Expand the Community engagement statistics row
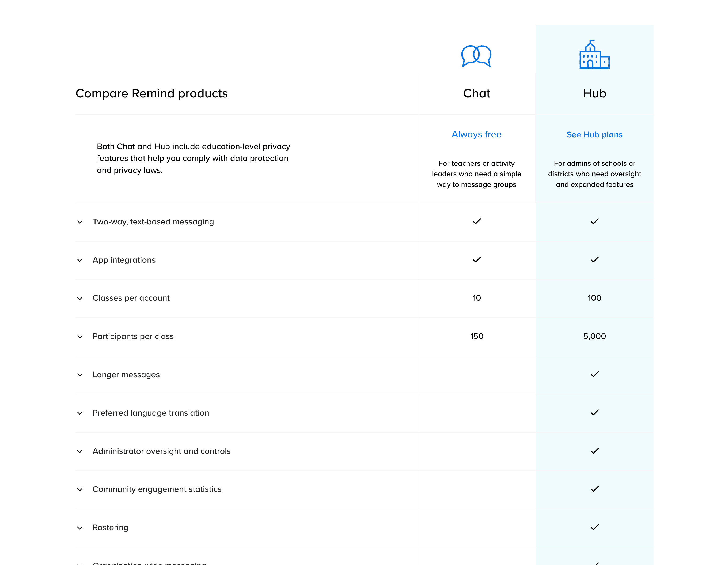Viewport: 728px width, 565px height. pyautogui.click(x=80, y=490)
